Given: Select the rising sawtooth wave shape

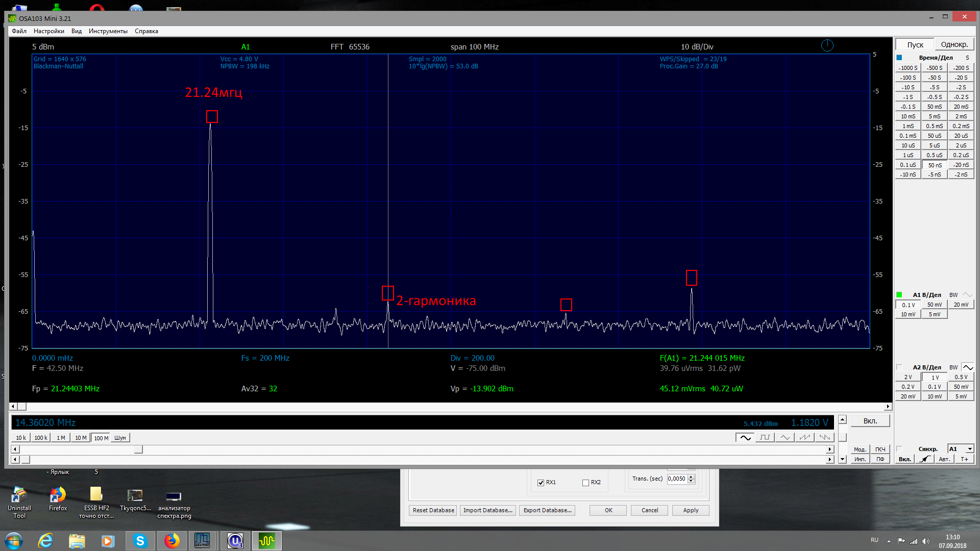Looking at the screenshot, I should 805,438.
